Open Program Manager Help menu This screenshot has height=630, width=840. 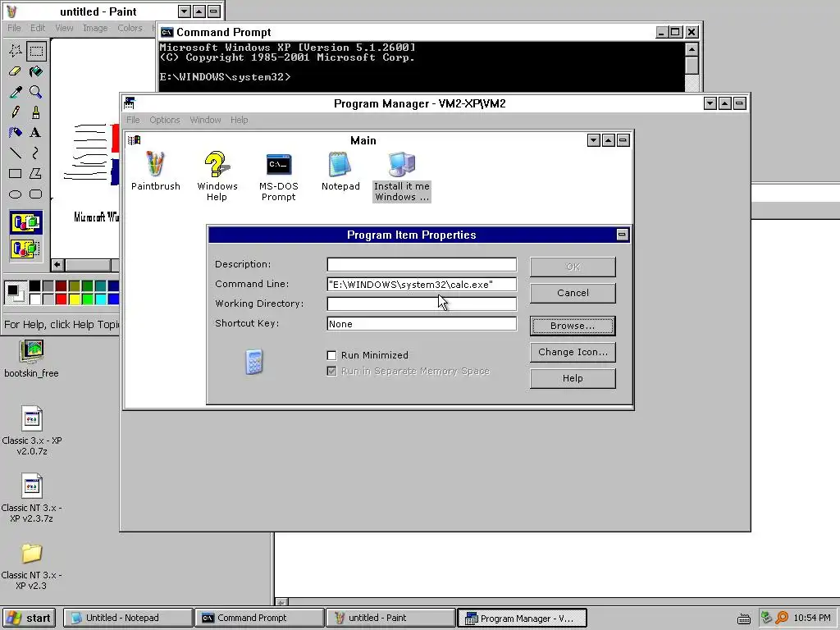(x=239, y=120)
